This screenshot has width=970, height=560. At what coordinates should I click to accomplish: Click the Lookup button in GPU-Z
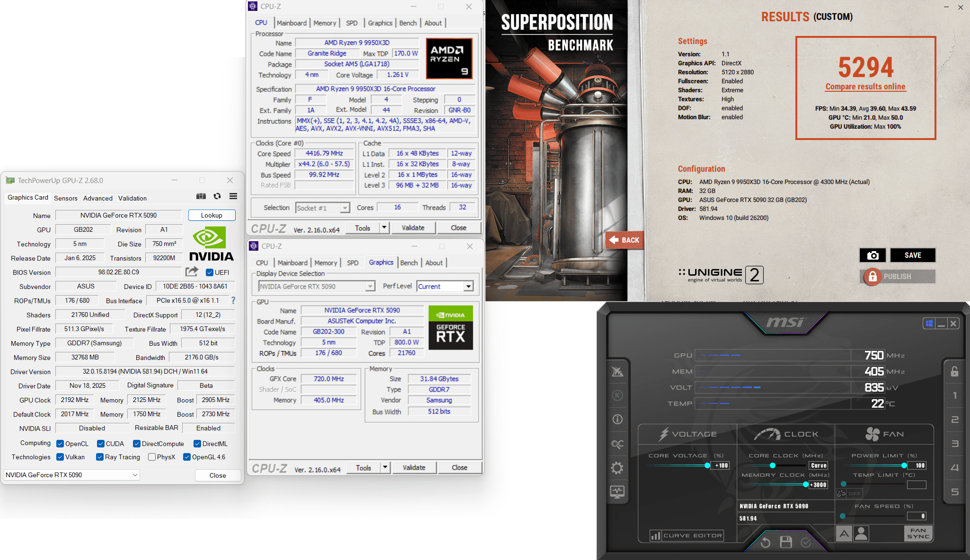pos(212,215)
